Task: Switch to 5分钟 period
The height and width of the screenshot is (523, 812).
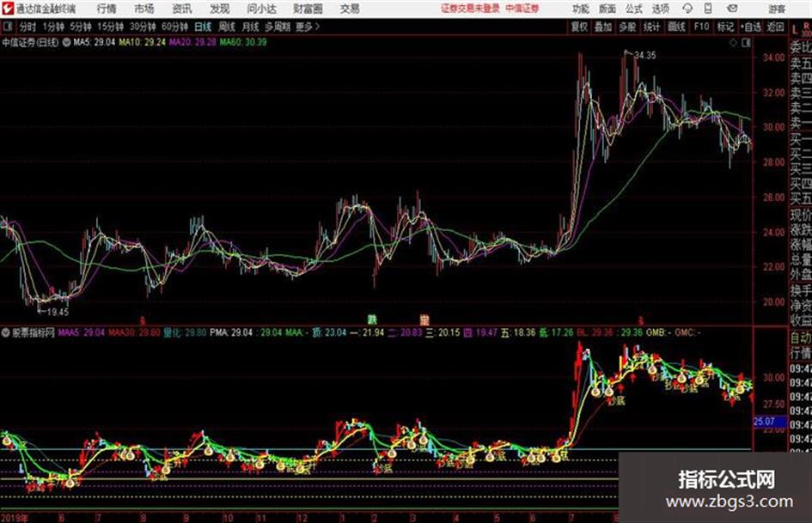Action: pos(80,27)
